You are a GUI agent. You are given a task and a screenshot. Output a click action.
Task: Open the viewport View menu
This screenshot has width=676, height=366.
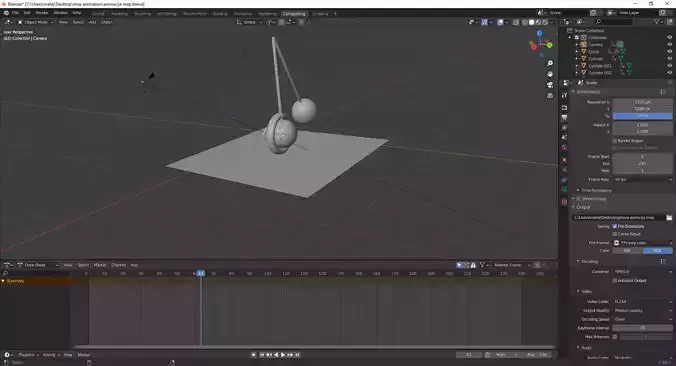[x=63, y=22]
